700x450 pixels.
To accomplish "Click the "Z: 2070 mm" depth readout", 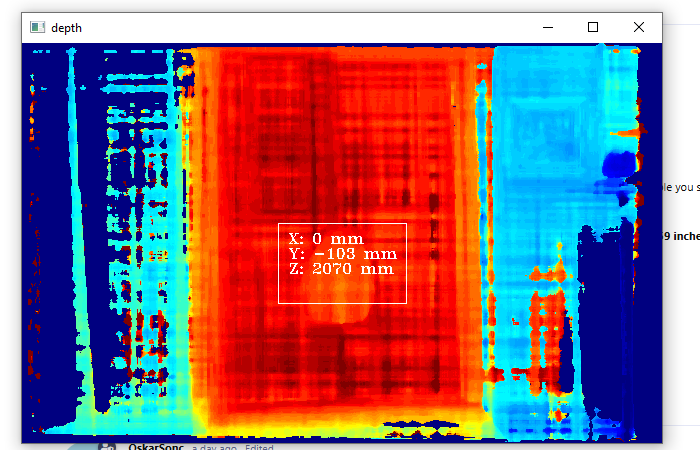I will [340, 269].
